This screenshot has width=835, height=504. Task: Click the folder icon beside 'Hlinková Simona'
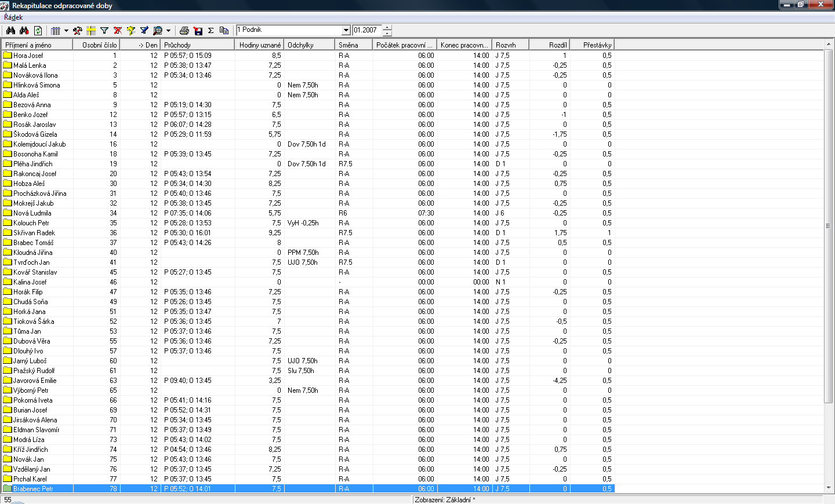pos(8,85)
